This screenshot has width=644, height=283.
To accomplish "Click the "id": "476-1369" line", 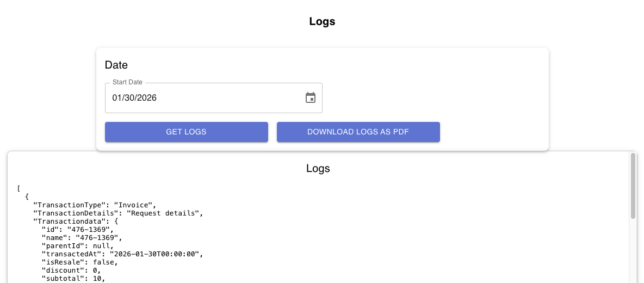I will click(78, 230).
